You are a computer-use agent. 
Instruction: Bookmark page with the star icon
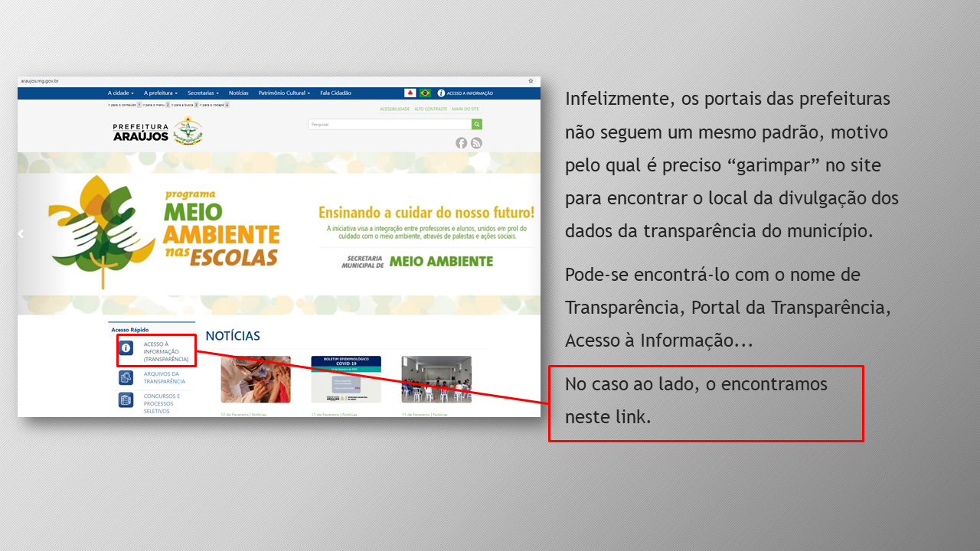[531, 80]
